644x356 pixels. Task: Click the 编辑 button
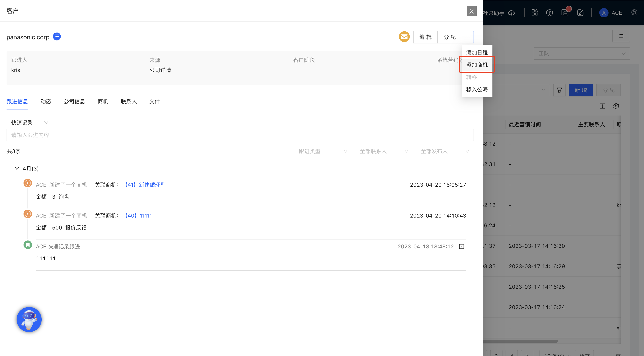click(x=425, y=37)
